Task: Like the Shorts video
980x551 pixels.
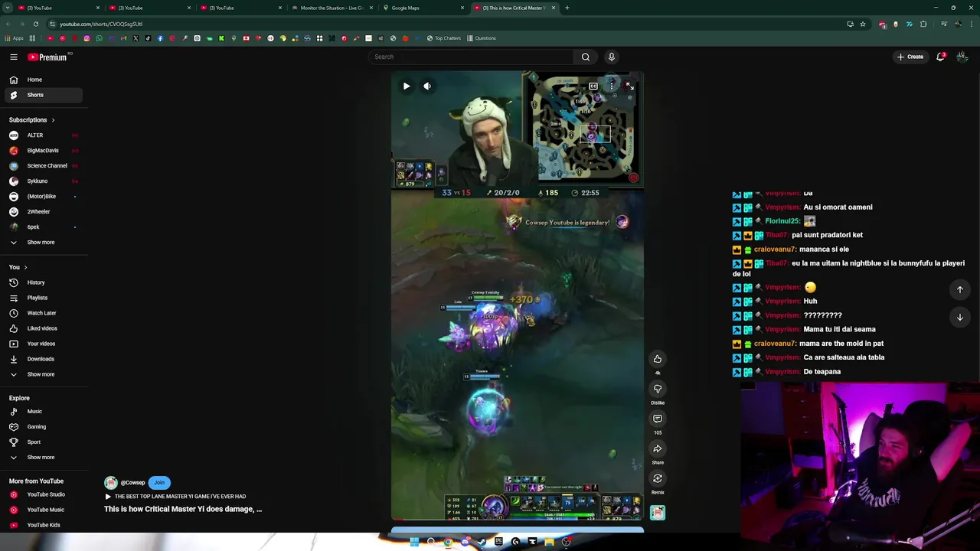Action: (657, 359)
